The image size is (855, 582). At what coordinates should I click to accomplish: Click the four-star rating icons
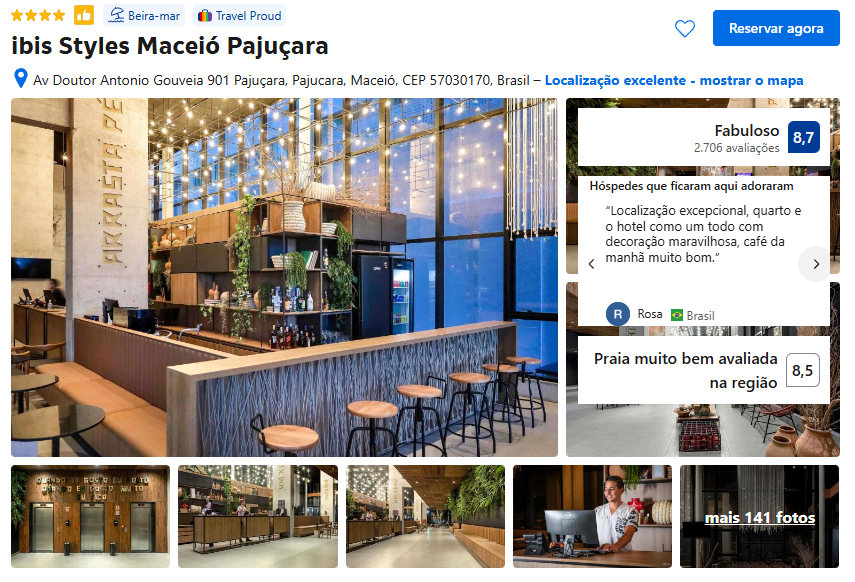pyautogui.click(x=38, y=15)
